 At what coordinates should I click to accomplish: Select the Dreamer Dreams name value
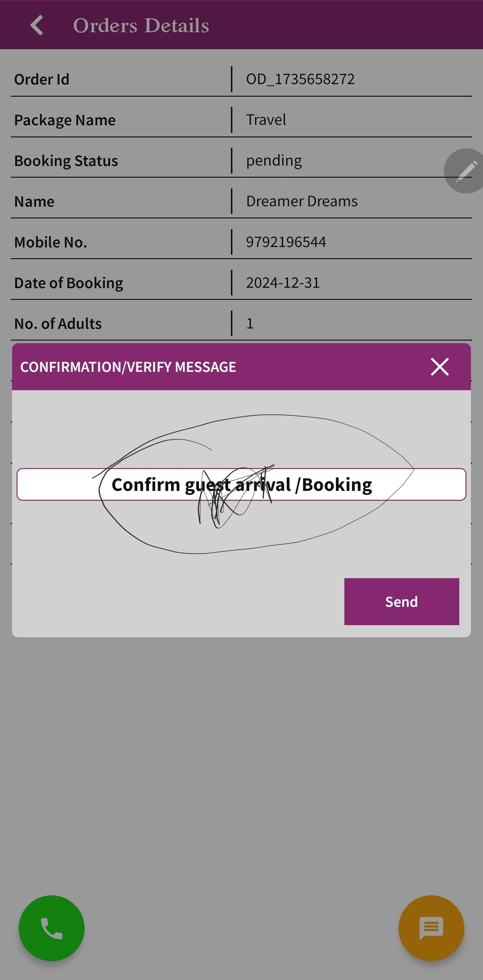(302, 201)
